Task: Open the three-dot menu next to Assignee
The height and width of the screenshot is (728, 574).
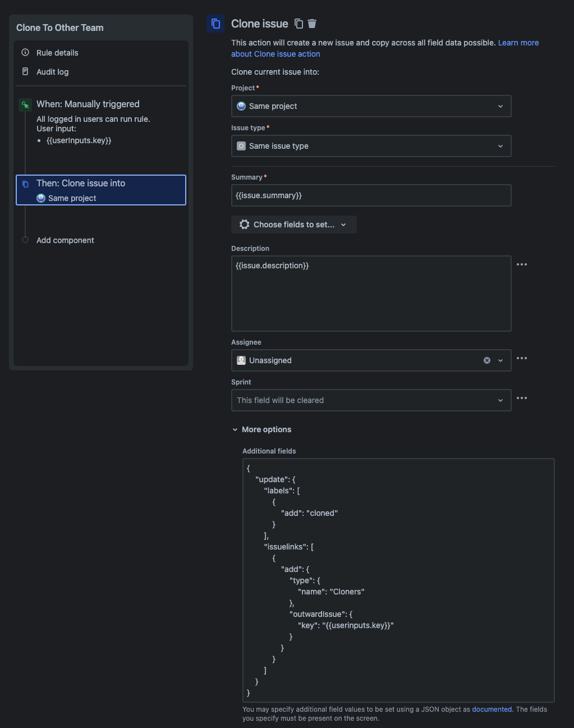Action: coord(522,358)
